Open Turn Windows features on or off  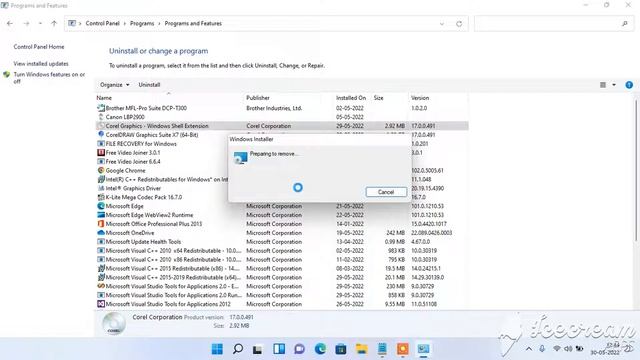pyautogui.click(x=49, y=78)
